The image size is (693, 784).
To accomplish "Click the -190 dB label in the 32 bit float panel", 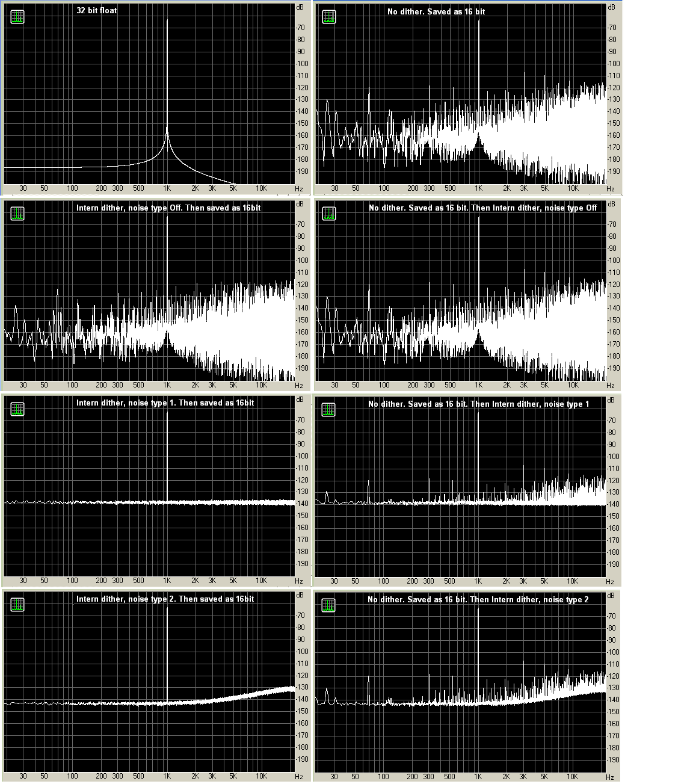I will [x=302, y=171].
